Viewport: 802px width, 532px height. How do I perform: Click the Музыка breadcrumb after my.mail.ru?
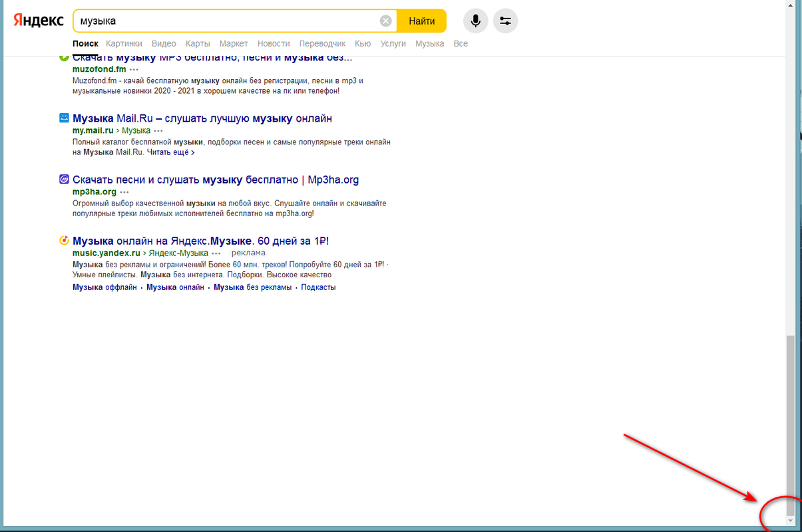coord(136,131)
